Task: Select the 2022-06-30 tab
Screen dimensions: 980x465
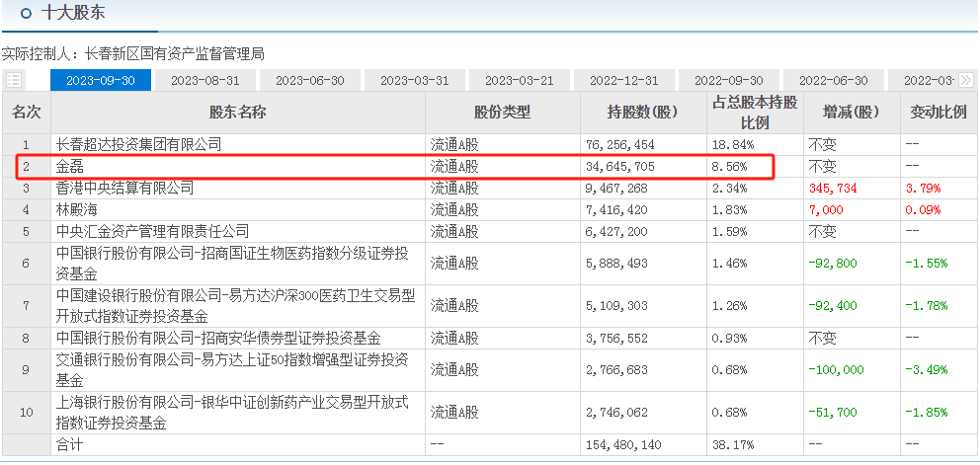Action: tap(834, 80)
